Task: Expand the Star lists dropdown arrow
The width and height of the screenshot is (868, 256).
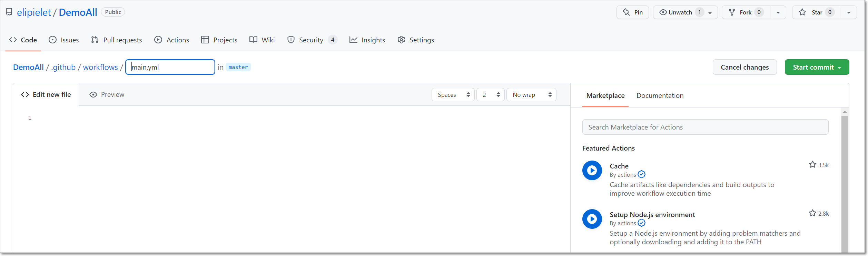Action: coord(849,12)
